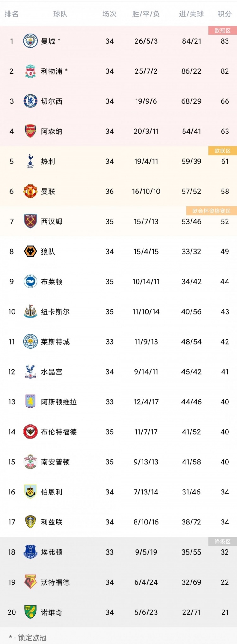The width and height of the screenshot is (237, 644).
Task: Open the 布莱顿 team name link
Action: tap(52, 282)
